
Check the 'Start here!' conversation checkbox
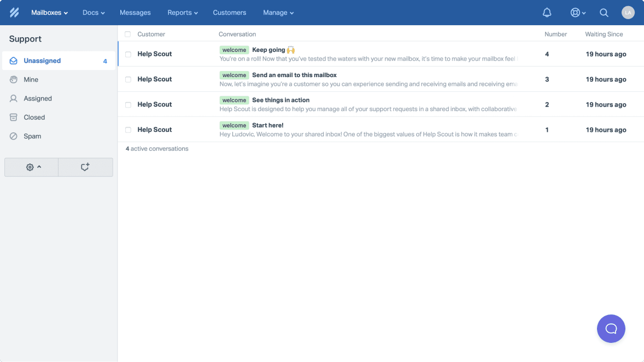[x=128, y=130]
